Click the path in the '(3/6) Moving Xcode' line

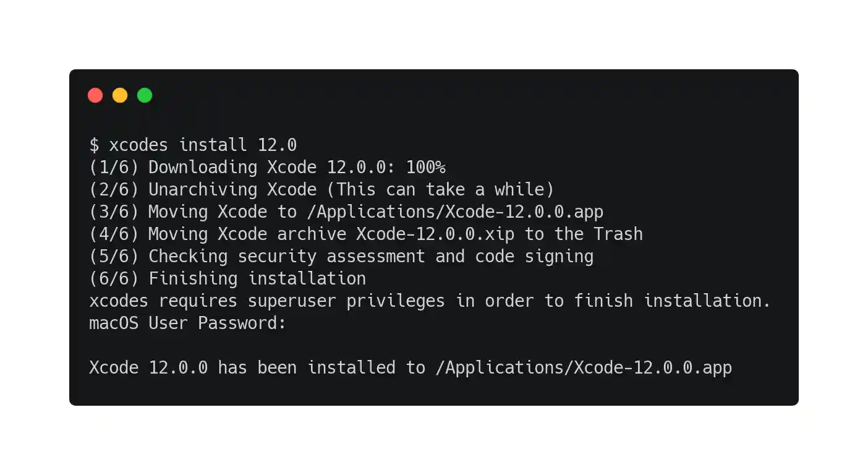click(x=456, y=212)
